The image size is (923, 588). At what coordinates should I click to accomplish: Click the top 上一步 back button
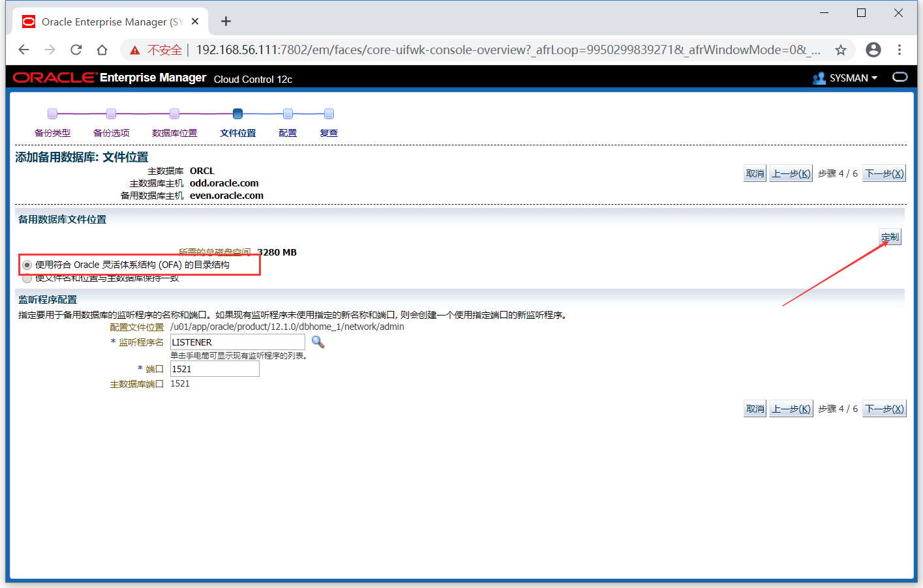[x=791, y=173]
